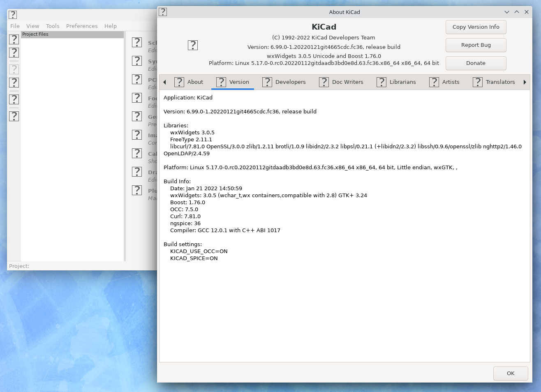
Task: Click the 'OpenLDAP/2.4.59' text
Action: click(x=187, y=154)
